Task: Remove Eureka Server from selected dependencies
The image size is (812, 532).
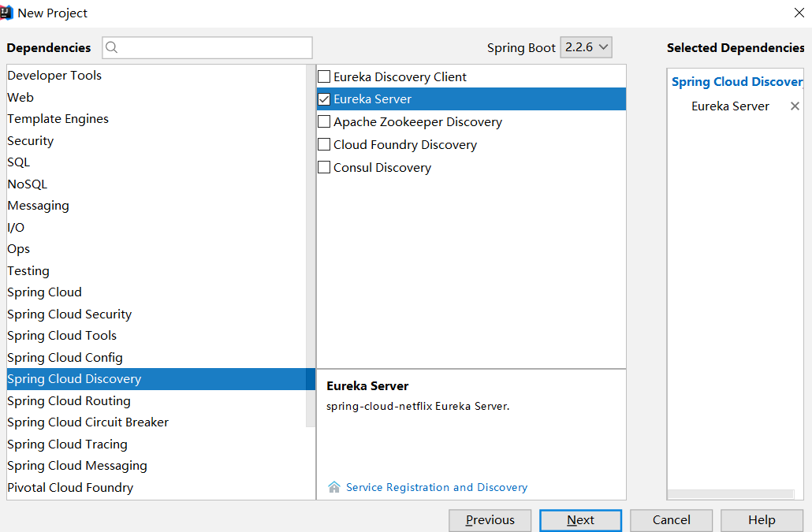Action: click(795, 106)
